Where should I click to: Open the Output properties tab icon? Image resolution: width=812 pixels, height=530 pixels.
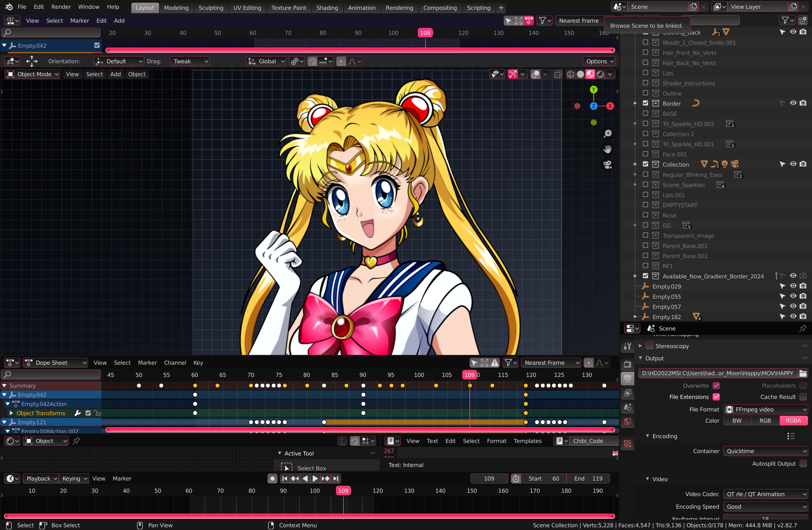(x=627, y=379)
